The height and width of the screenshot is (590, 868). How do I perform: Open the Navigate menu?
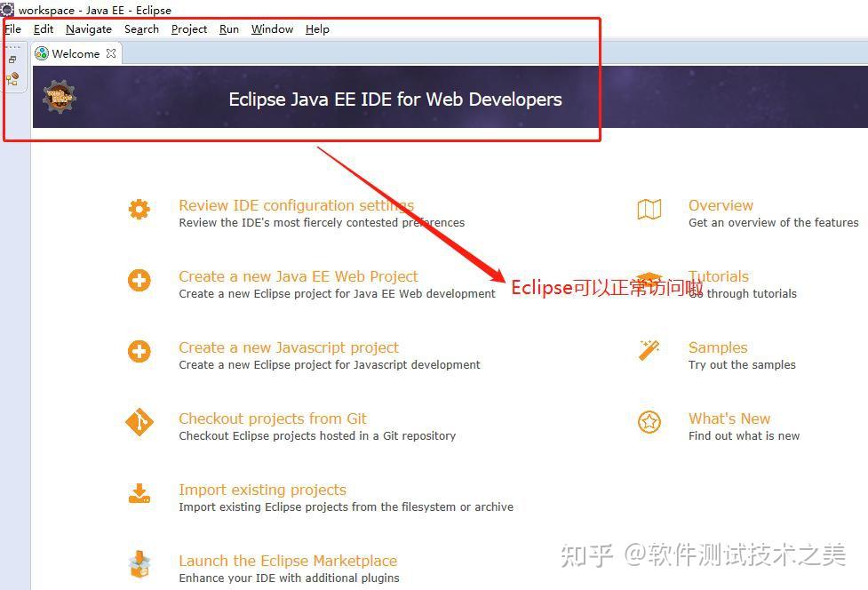[x=88, y=28]
